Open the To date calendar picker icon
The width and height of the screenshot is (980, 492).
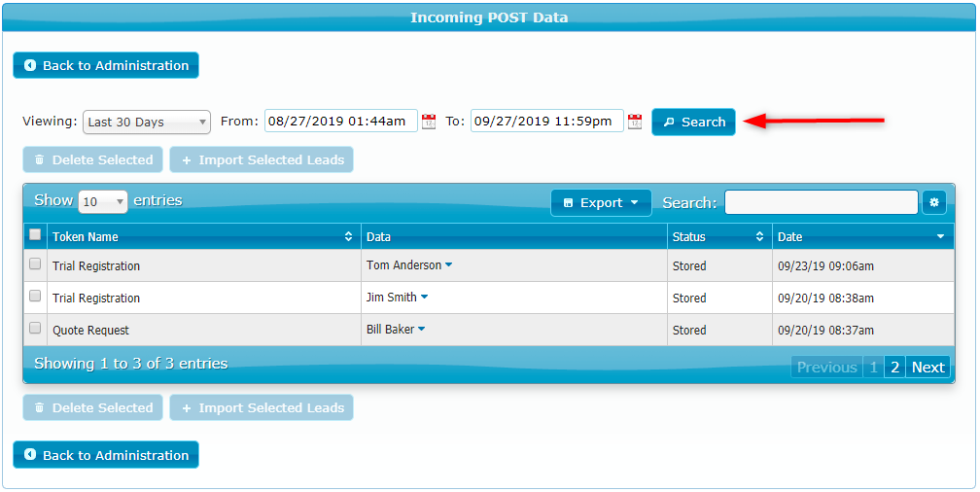click(x=635, y=122)
